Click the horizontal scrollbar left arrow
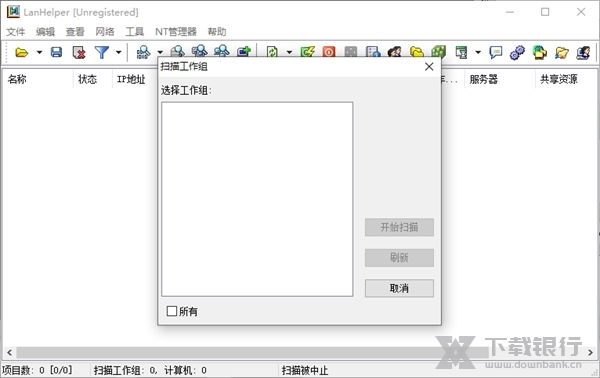This screenshot has width=600, height=378. pyautogui.click(x=9, y=352)
